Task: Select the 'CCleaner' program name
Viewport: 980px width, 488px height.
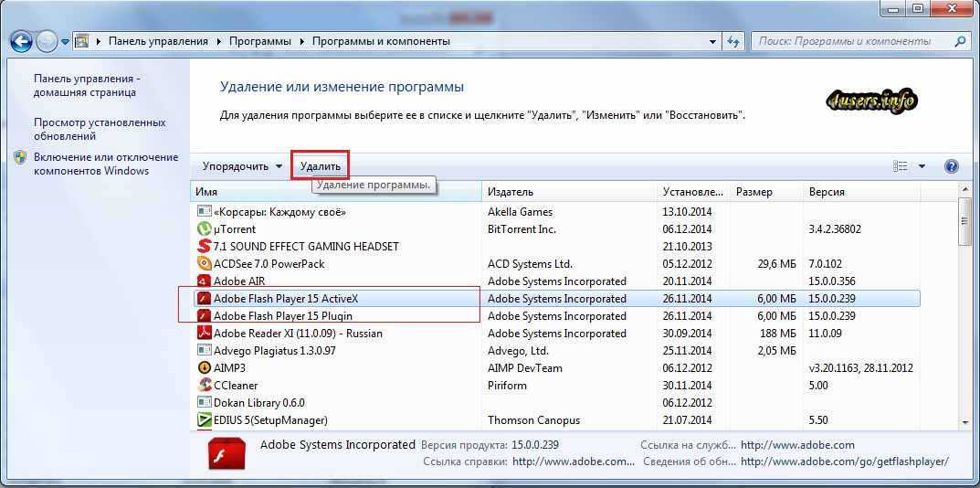Action: tap(236, 386)
